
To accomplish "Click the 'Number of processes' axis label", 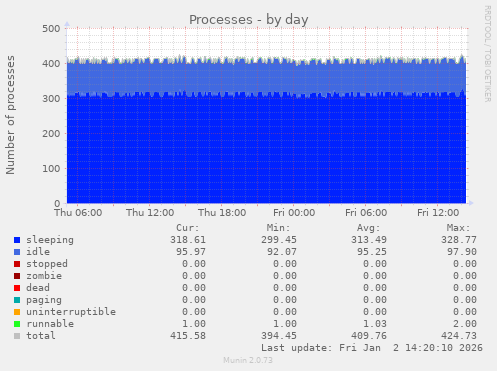I will tap(10, 115).
